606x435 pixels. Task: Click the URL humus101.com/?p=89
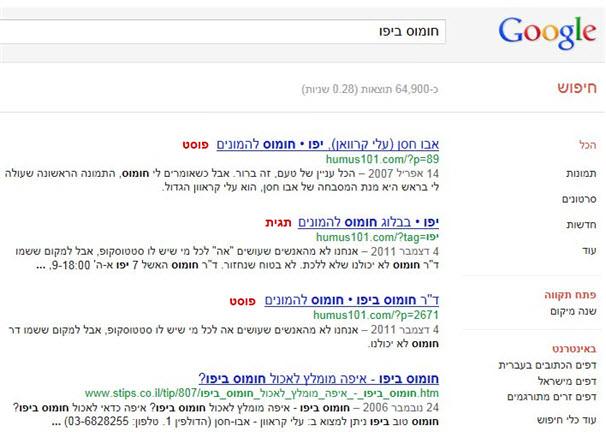coord(382,159)
